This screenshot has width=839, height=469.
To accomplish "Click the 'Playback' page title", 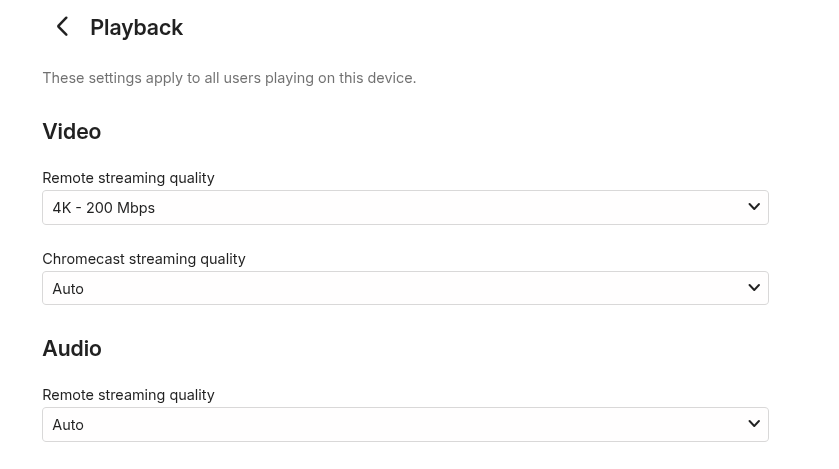I will click(x=136, y=28).
